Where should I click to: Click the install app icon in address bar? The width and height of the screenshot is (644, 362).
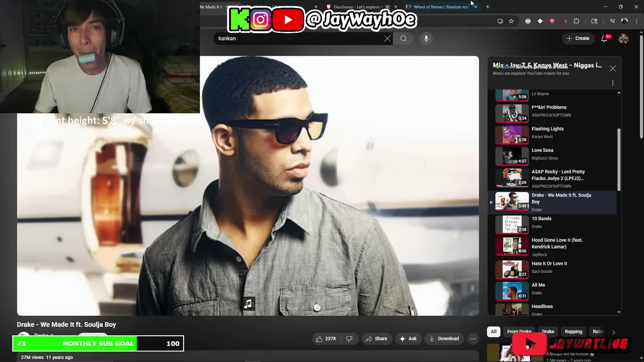[x=500, y=21]
